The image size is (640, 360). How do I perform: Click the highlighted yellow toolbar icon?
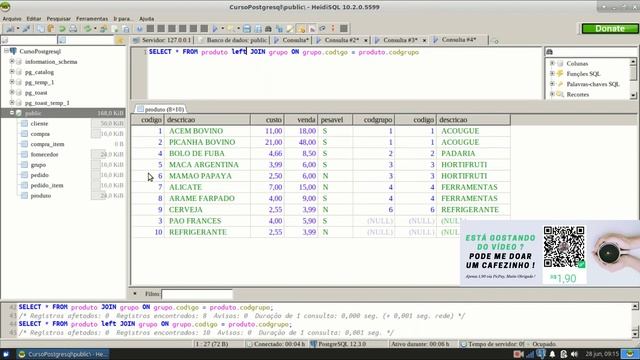click(x=301, y=29)
